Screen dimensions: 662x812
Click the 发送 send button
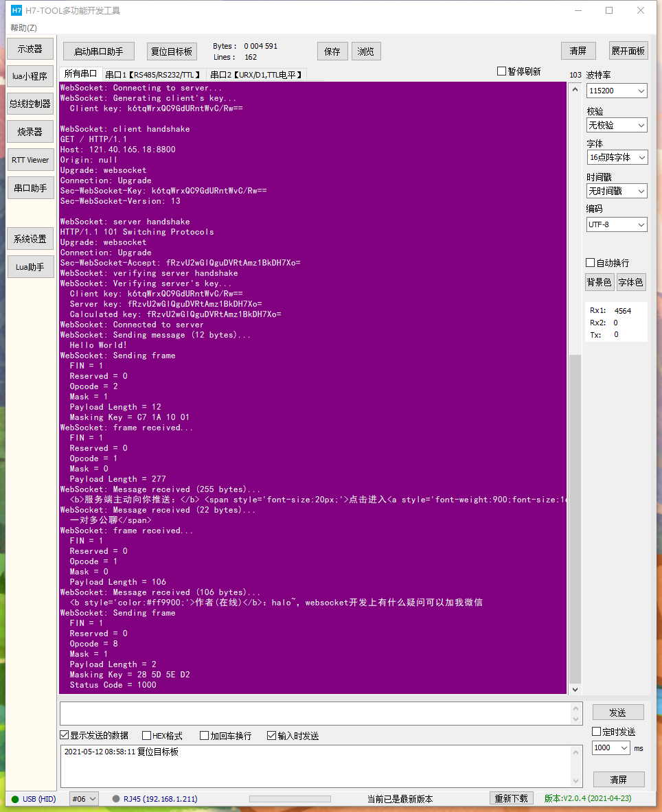(618, 712)
